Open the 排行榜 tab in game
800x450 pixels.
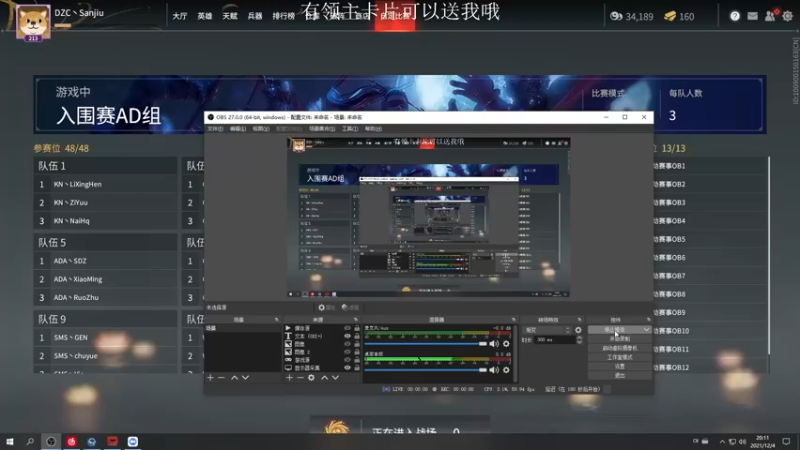coord(284,16)
